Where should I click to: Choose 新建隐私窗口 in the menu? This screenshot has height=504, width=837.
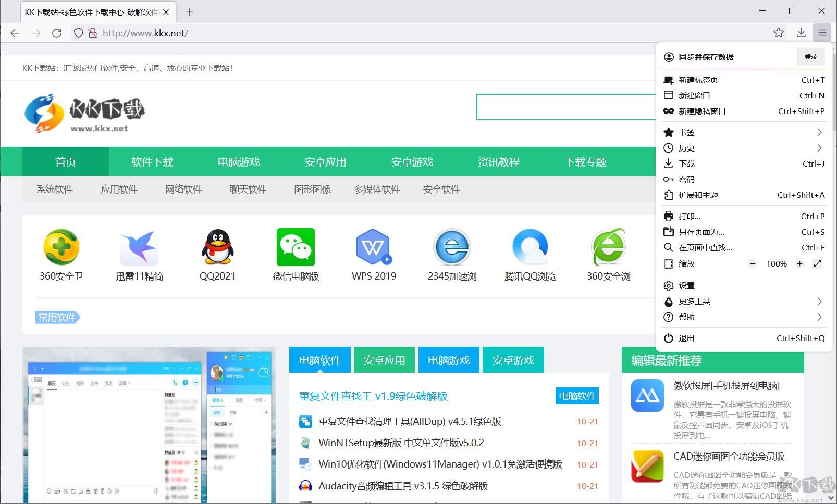(x=744, y=111)
